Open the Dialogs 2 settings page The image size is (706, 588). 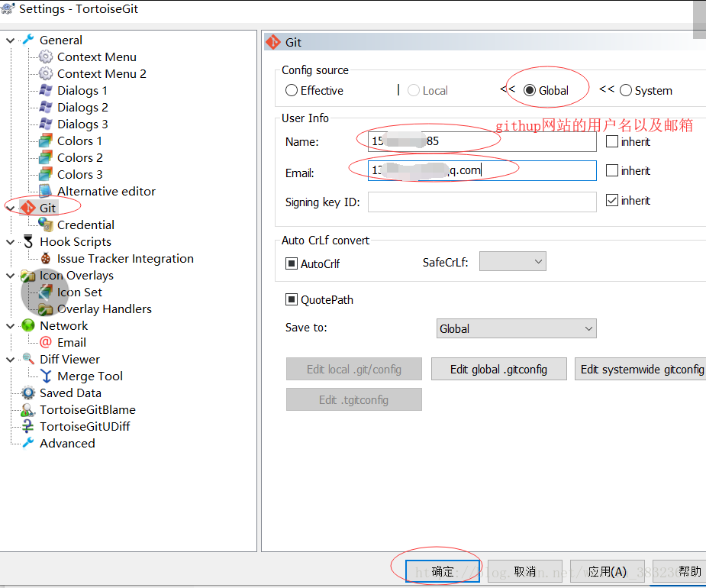[x=82, y=107]
